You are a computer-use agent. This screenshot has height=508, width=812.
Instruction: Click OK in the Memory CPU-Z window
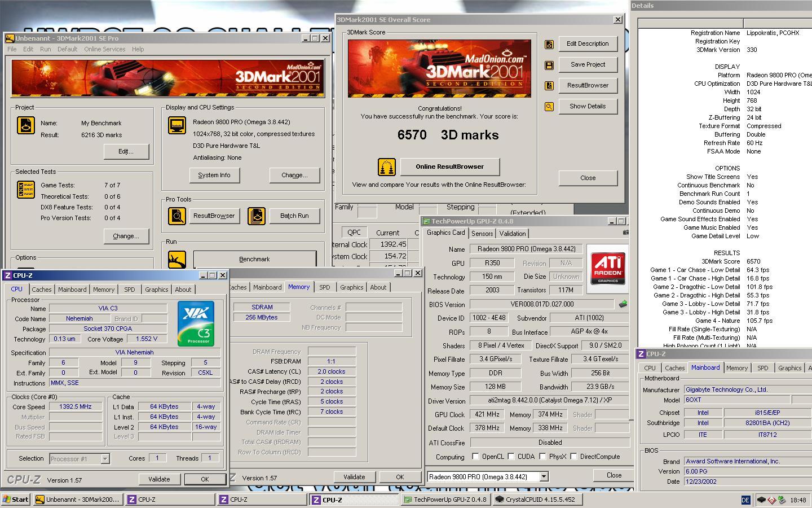[400, 477]
